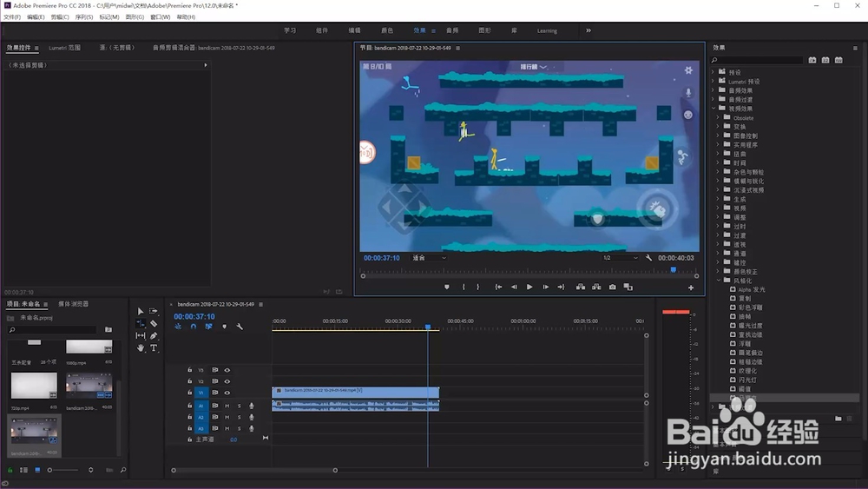
Task: Select the video clip on track V1
Action: click(x=355, y=393)
